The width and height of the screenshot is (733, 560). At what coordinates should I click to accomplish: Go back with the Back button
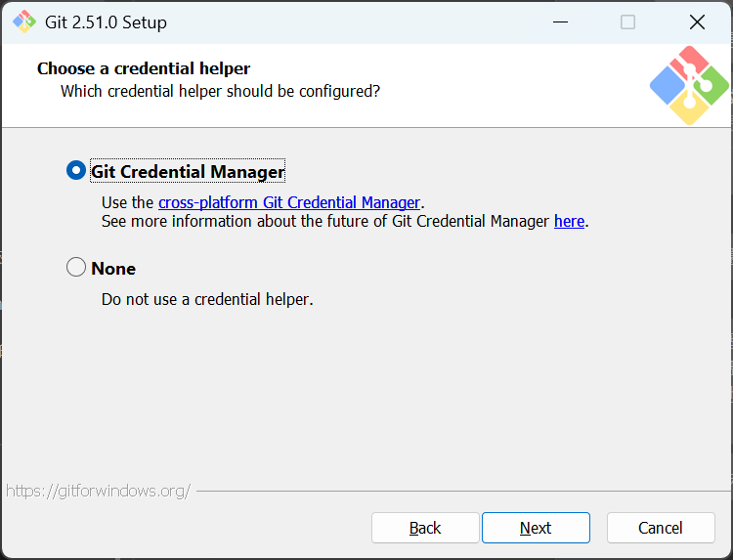point(425,528)
